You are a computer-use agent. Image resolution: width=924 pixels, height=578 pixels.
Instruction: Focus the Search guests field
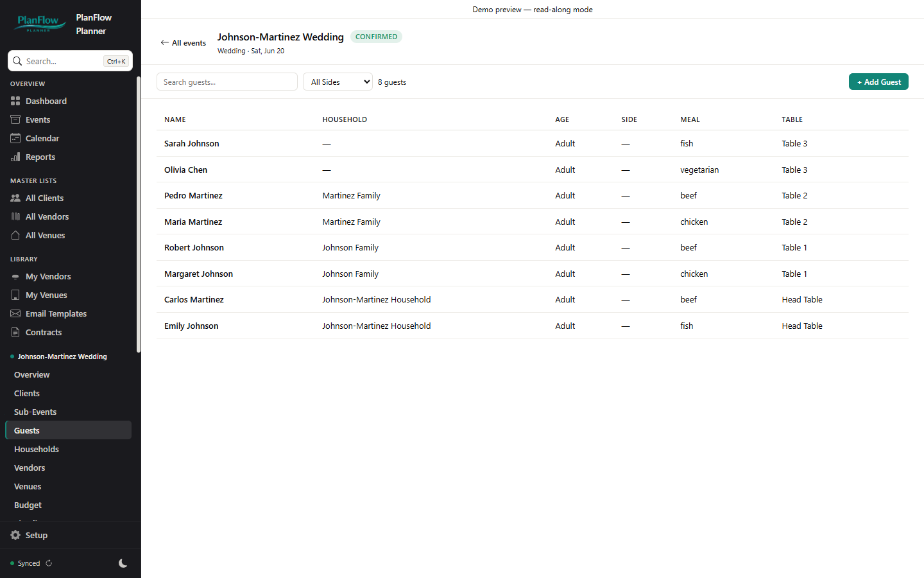point(227,82)
